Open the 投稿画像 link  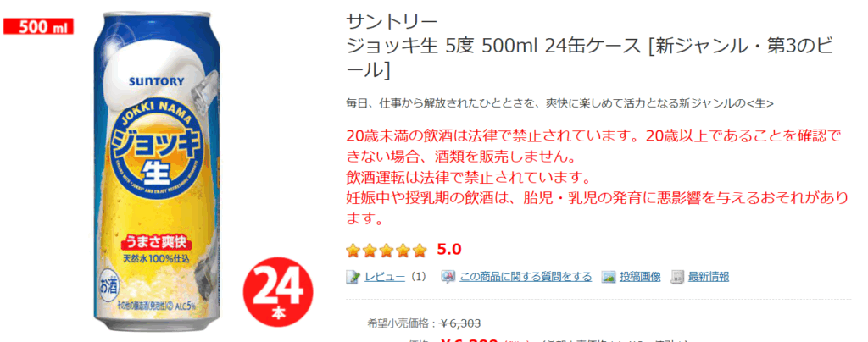(x=640, y=276)
